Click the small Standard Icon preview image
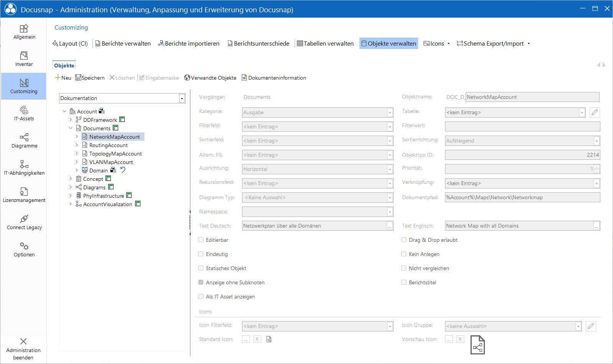 point(269,339)
